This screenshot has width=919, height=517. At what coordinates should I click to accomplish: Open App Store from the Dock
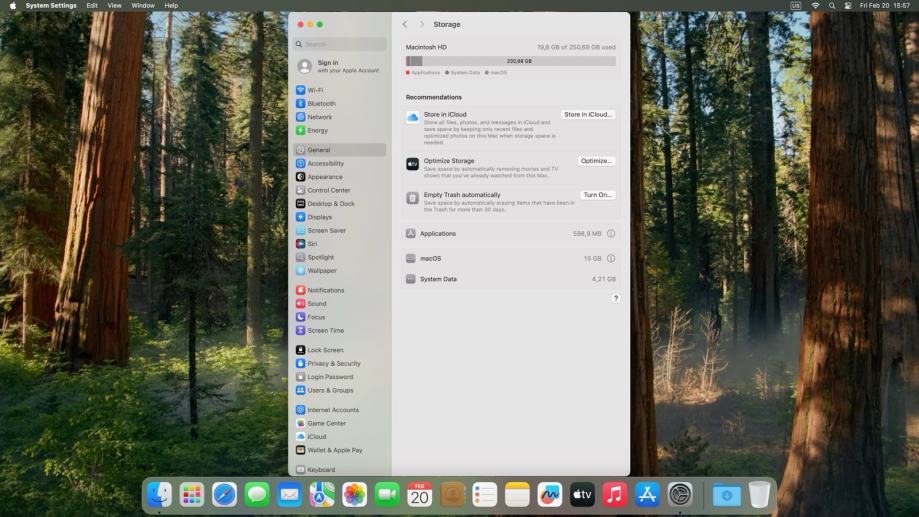pyautogui.click(x=647, y=495)
